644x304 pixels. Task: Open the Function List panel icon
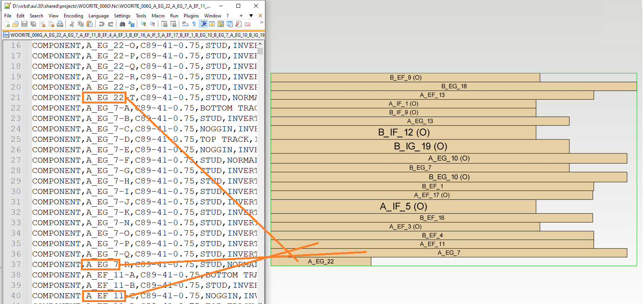239,24
